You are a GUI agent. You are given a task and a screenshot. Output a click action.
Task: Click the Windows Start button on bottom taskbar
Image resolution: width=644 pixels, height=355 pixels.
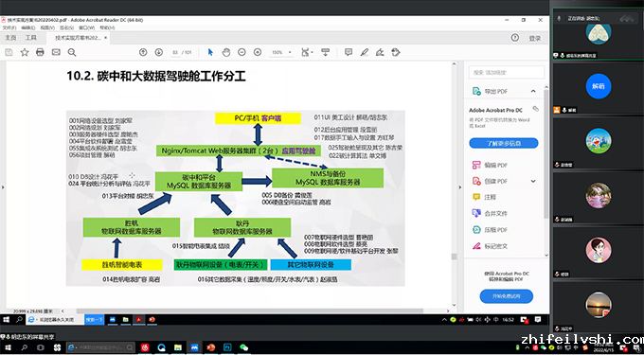[x=8, y=347]
